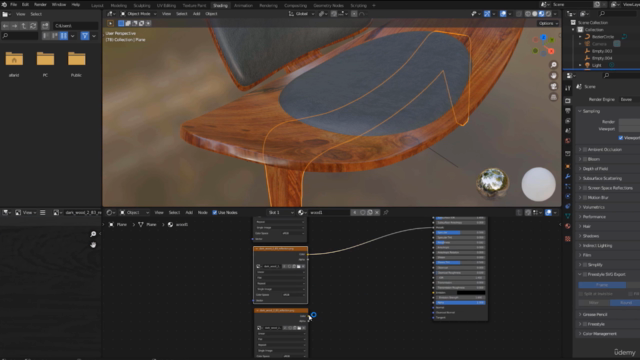Image resolution: width=640 pixels, height=360 pixels.
Task: Click the black Emission color swatch
Action: tap(471, 293)
